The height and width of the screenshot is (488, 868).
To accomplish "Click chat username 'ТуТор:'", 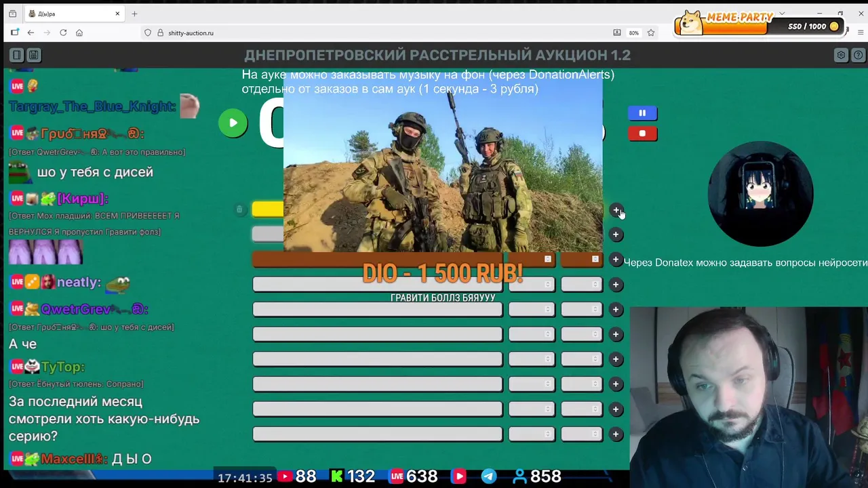I will coord(63,367).
